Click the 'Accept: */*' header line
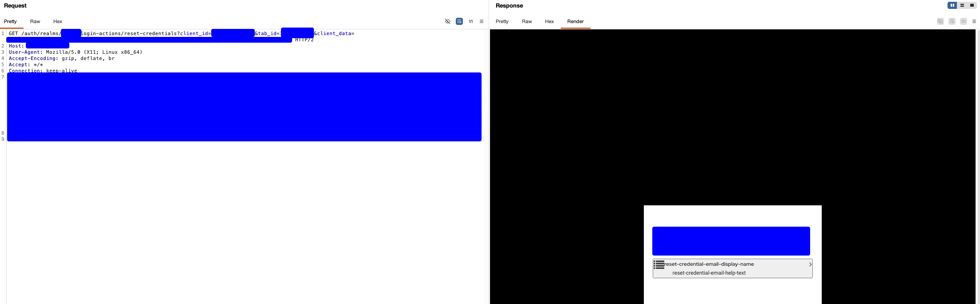This screenshot has width=980, height=304. point(26,64)
